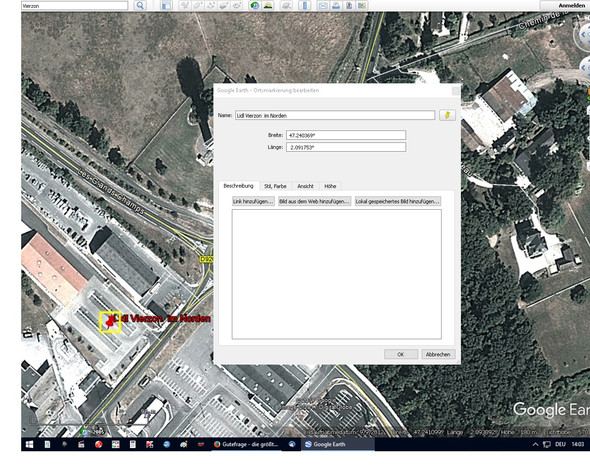Click the save image toolbar icon

(x=349, y=5)
